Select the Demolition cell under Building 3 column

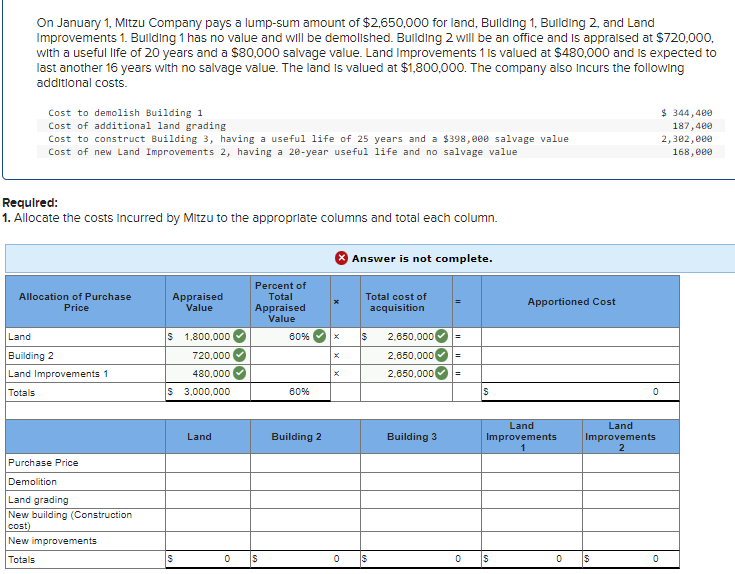[x=420, y=482]
